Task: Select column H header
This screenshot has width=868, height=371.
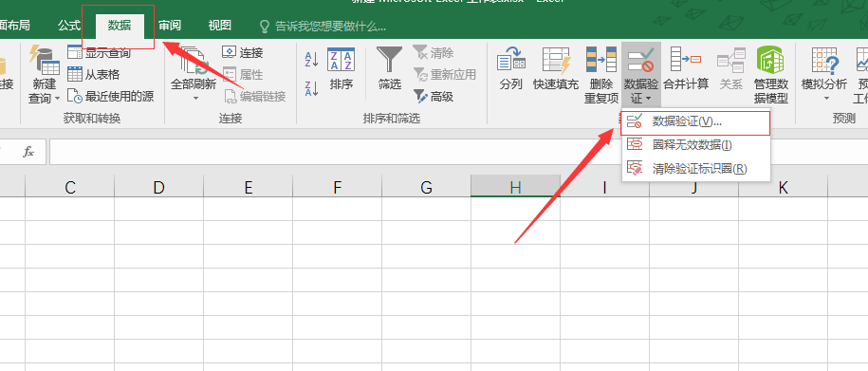Action: coord(515,188)
